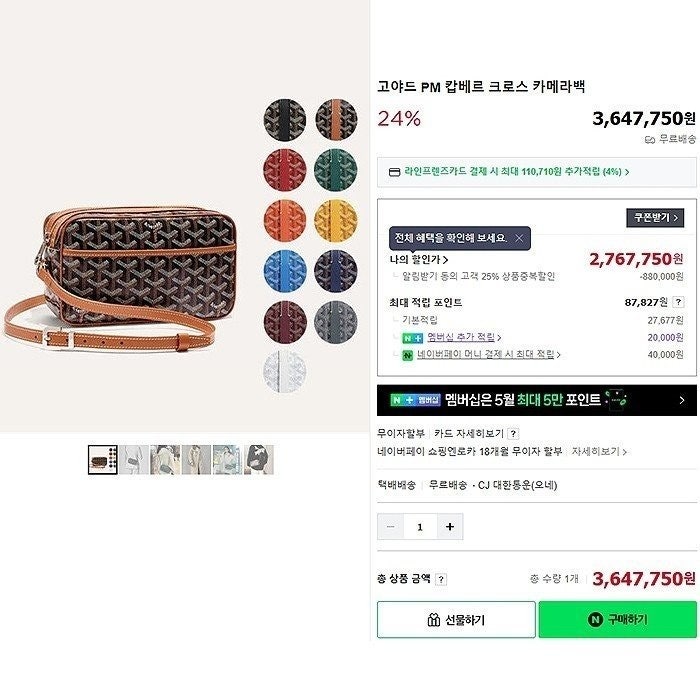Open 네이버페이 머니 결제 시 최대 적립 link
The image size is (700, 700).
(x=486, y=354)
